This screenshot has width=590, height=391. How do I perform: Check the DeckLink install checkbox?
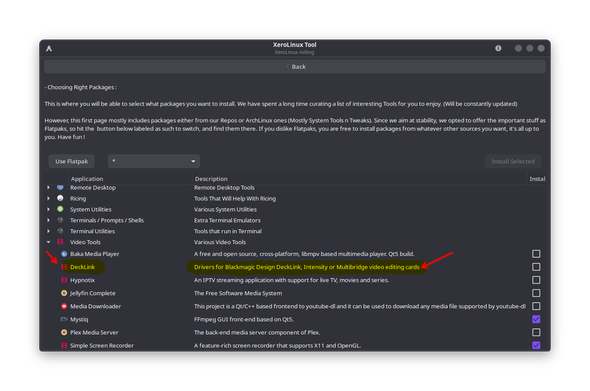tap(536, 267)
